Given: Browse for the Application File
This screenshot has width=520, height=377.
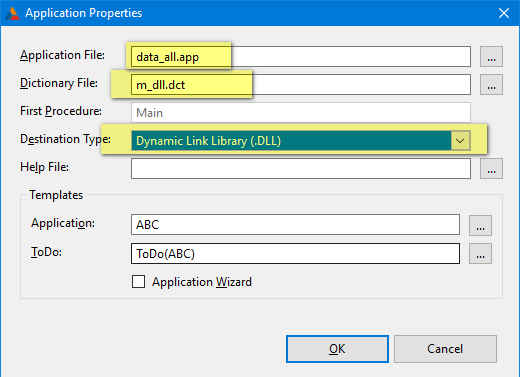Looking at the screenshot, I should (491, 57).
